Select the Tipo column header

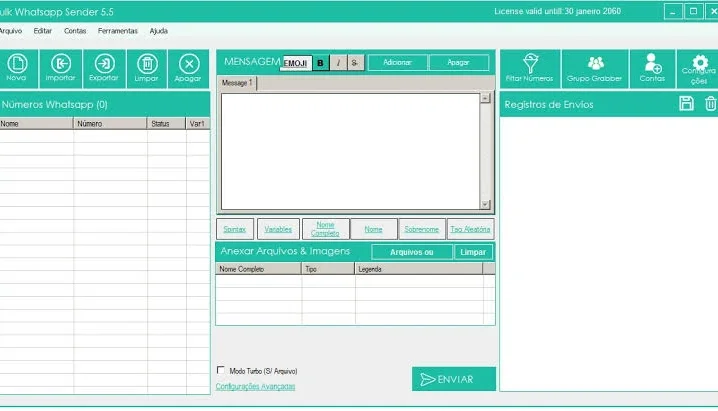tap(328, 269)
